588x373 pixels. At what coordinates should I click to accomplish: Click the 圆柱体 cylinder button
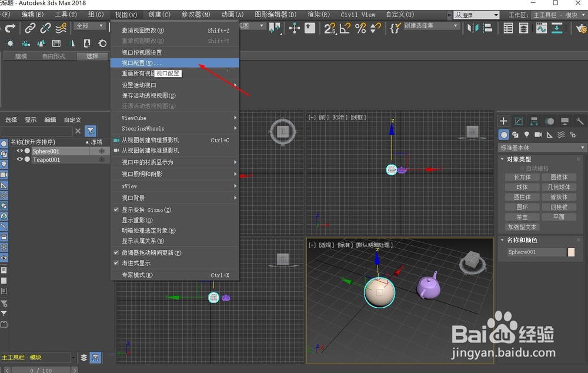(522, 197)
